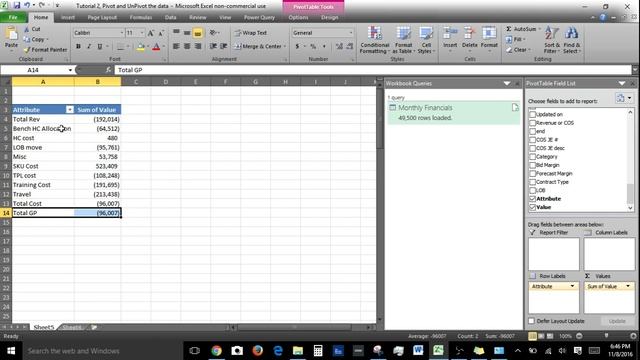This screenshot has height=360, width=640.
Task: Uncheck the Value field
Action: [x=532, y=207]
